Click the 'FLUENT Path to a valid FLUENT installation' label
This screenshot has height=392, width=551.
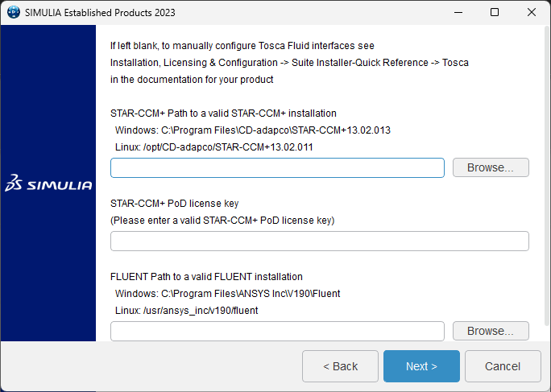[206, 277]
